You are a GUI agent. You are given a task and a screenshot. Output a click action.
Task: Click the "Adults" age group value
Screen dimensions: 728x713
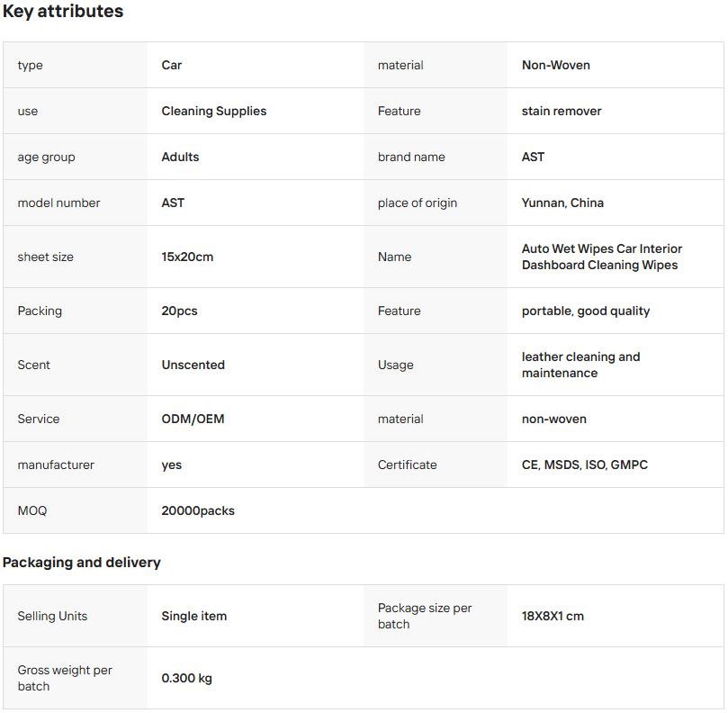(x=180, y=157)
